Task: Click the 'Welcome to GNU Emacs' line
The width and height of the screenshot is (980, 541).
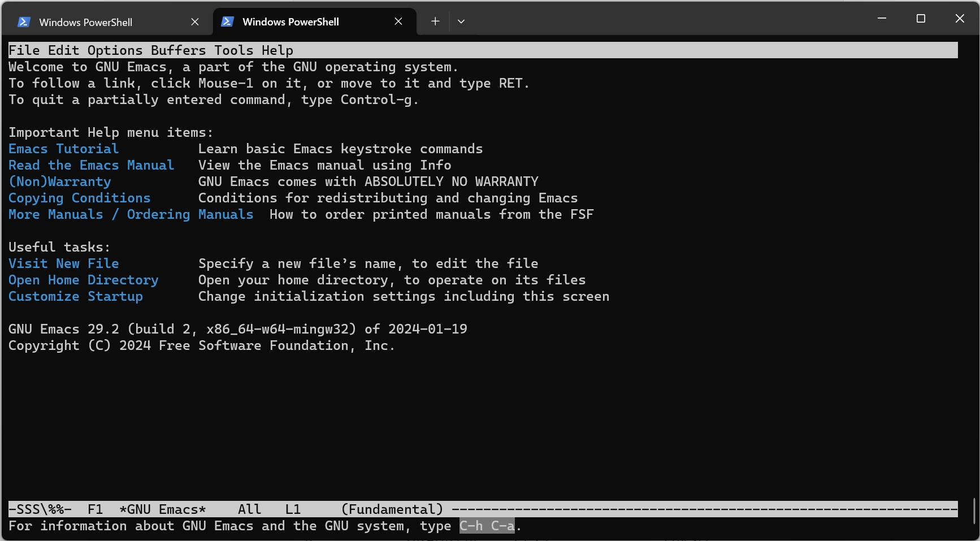Action: 233,67
